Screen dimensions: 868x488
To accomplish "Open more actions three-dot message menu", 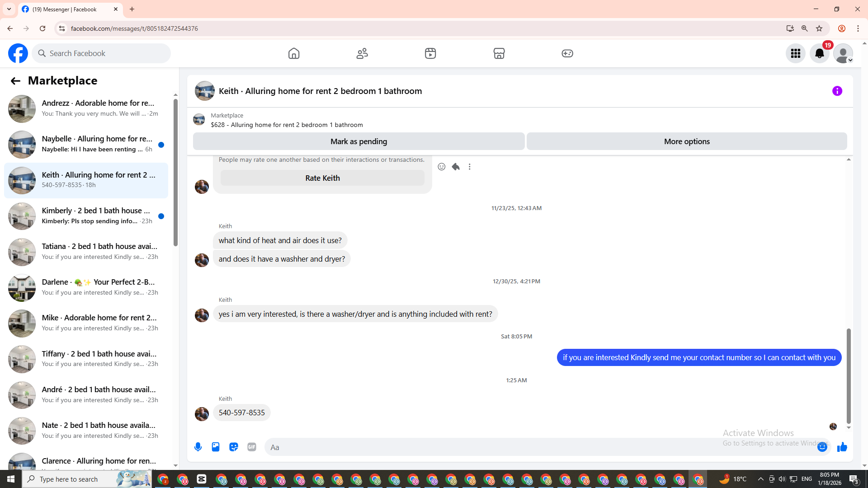I will point(470,167).
